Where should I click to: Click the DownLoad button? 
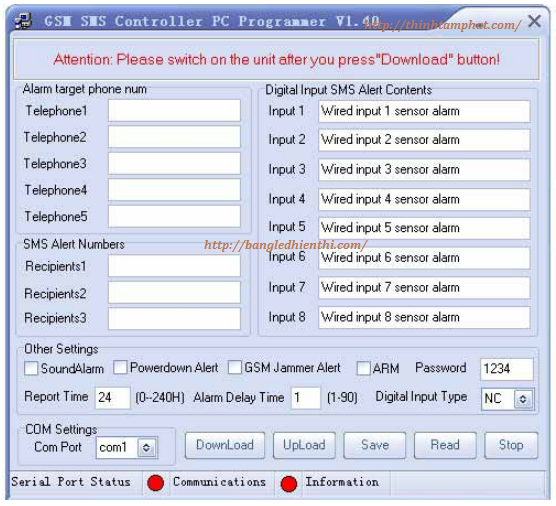(x=225, y=445)
